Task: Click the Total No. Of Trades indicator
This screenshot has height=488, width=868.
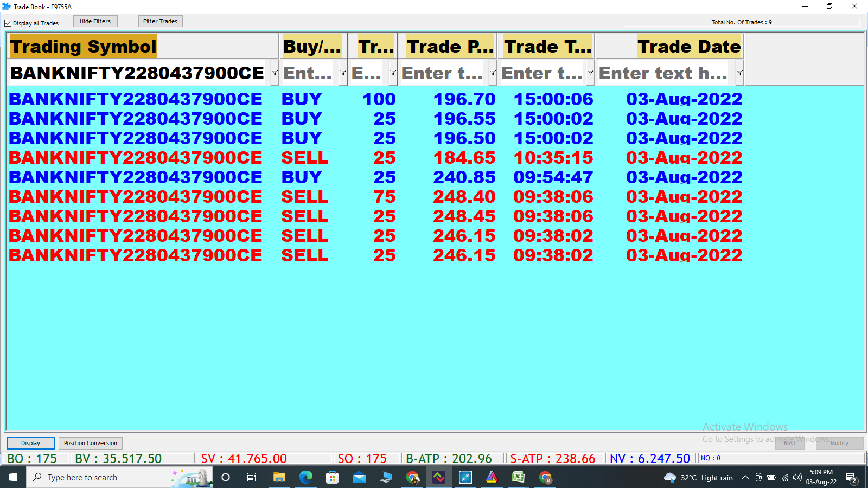Action: [x=742, y=22]
